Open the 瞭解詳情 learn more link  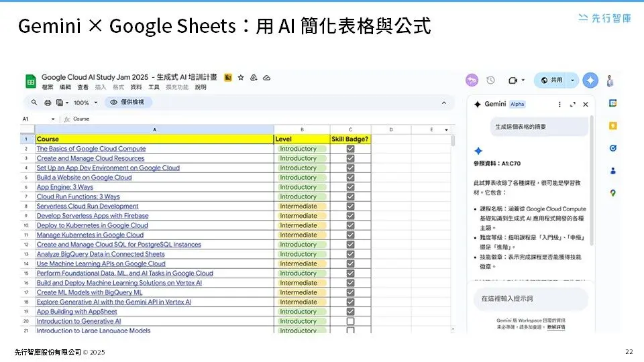[555, 327]
